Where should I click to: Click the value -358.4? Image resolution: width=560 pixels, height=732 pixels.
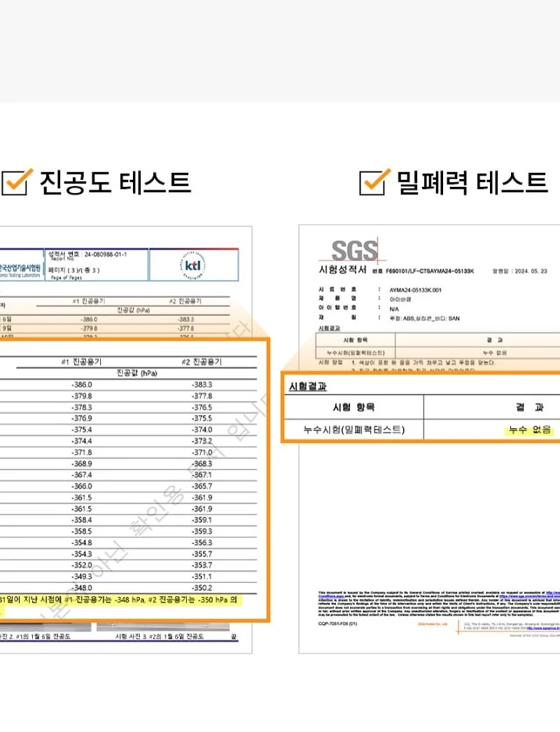[x=82, y=520]
